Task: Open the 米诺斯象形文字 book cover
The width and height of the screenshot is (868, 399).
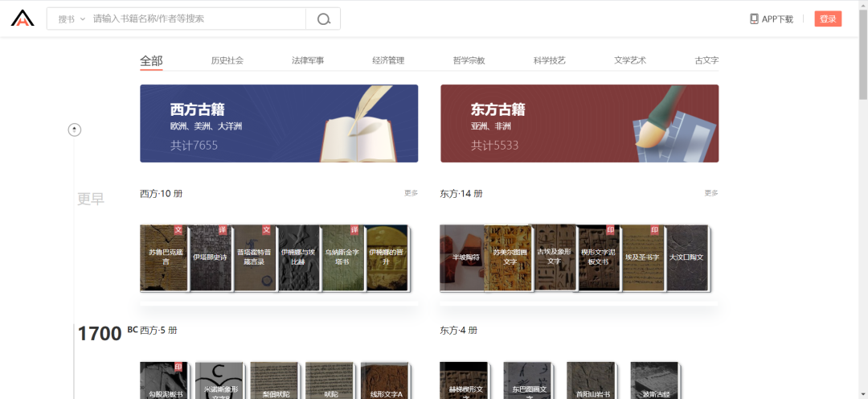Action: point(219,380)
